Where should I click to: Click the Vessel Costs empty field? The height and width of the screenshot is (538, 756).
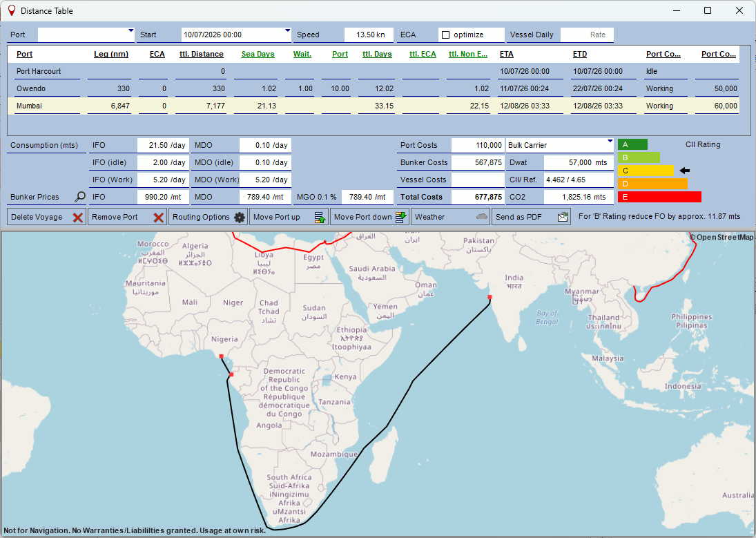pyautogui.click(x=478, y=180)
